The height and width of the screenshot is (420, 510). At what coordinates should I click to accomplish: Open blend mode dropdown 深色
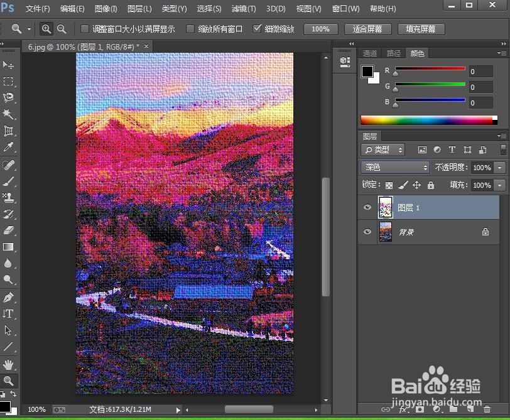[x=395, y=168]
